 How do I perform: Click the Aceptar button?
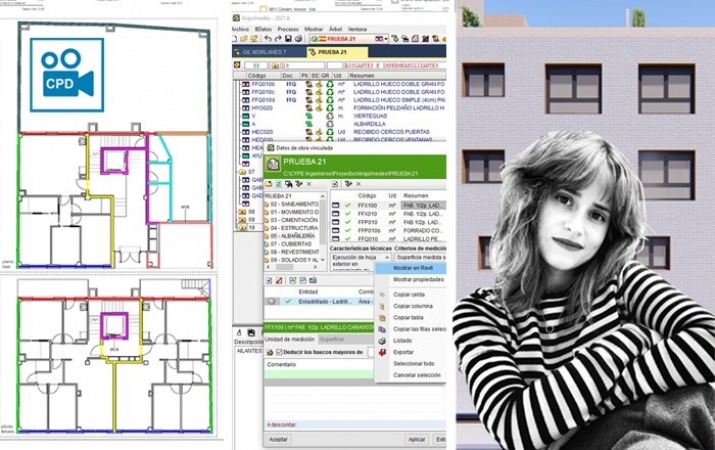pos(278,439)
